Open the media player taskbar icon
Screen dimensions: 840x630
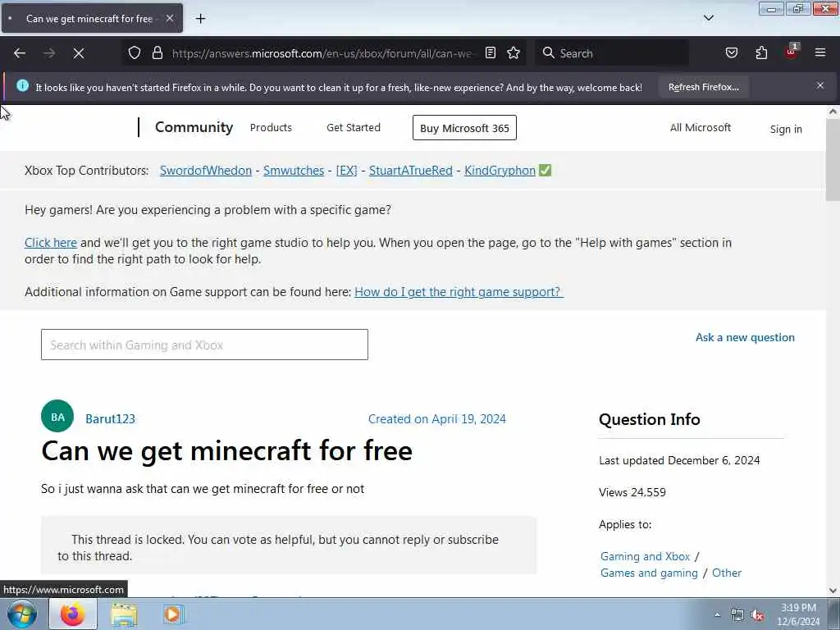[172, 614]
